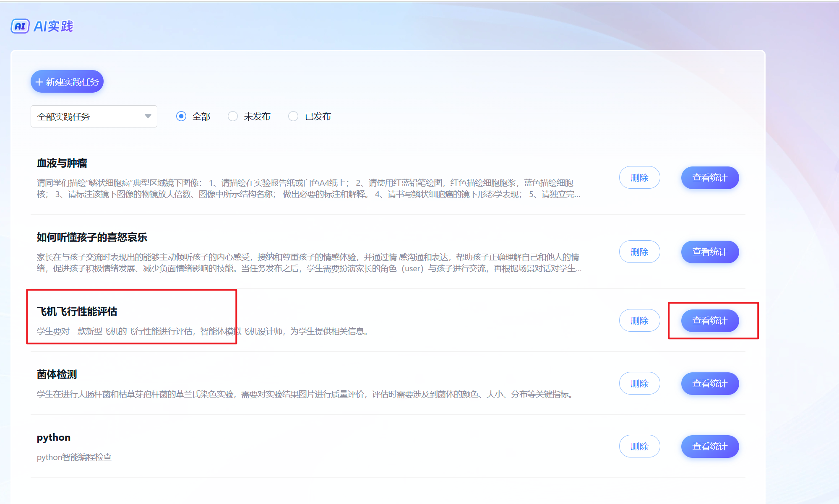Screen dimensions: 839x504
Task: Delete the 血液与肿瘤 task
Action: click(639, 178)
